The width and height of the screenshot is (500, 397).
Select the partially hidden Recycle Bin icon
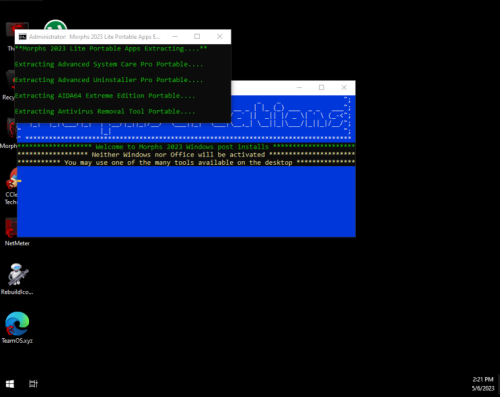click(9, 86)
